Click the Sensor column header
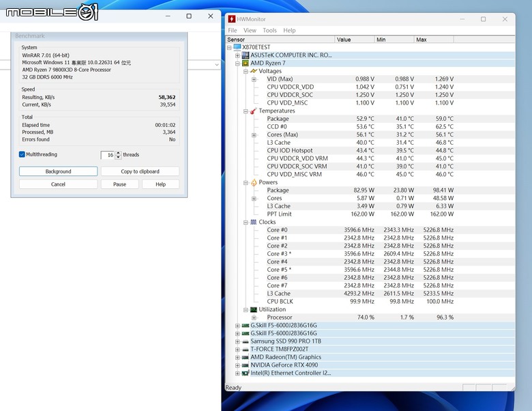The image size is (532, 411). click(x=280, y=40)
